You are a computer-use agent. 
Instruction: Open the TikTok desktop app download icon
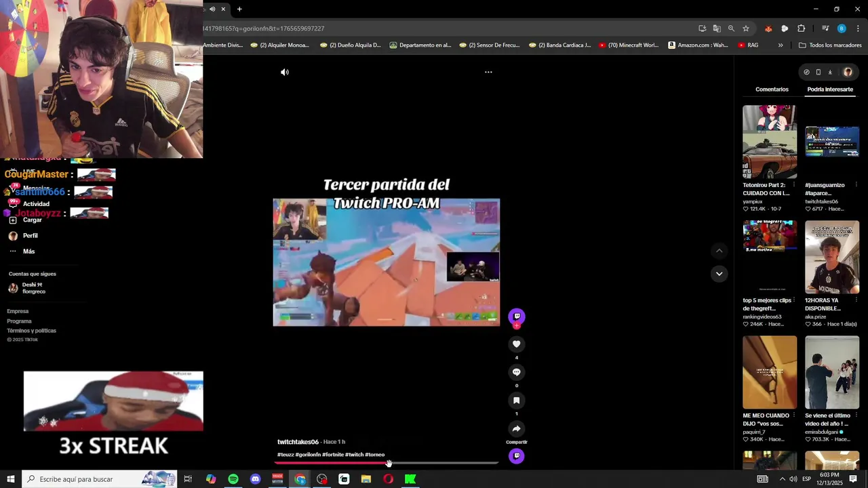(830, 72)
